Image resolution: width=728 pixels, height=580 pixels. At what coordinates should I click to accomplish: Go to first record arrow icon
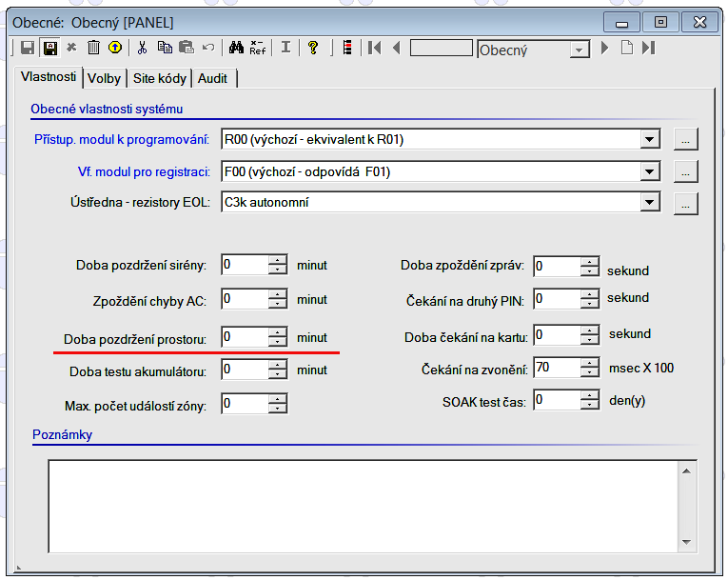375,48
